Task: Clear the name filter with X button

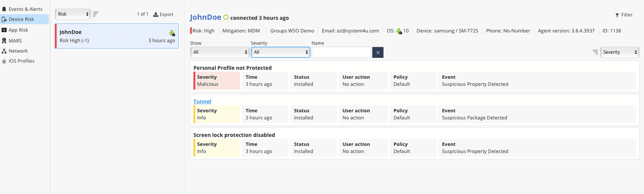Action: click(x=378, y=52)
